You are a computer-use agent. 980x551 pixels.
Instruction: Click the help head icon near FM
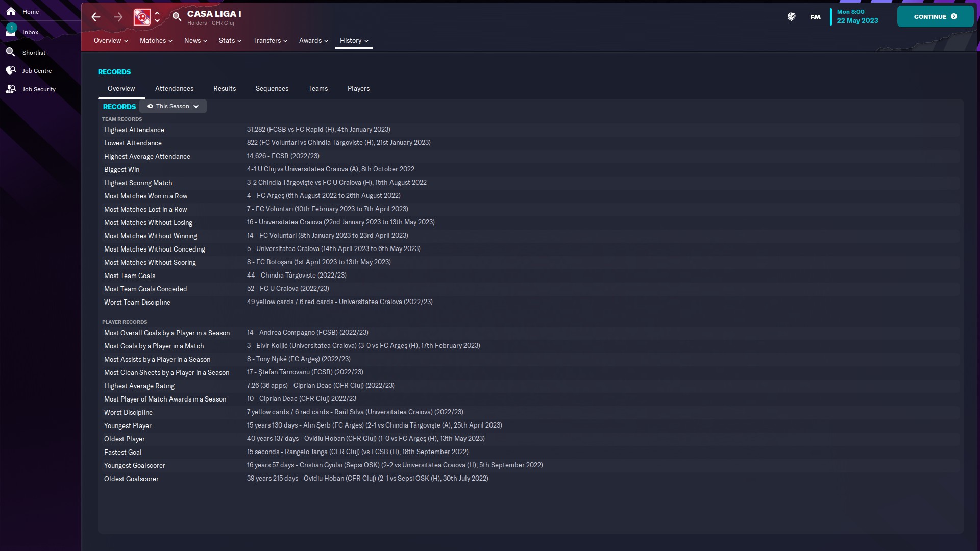coord(791,17)
